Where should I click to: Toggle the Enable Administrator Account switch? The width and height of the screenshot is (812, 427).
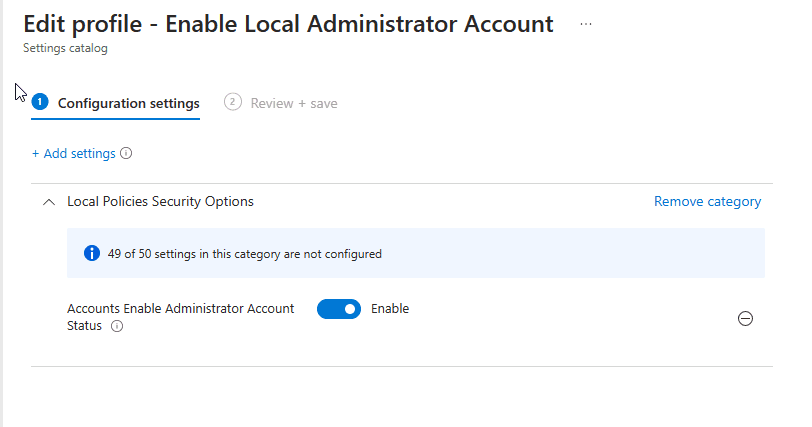338,309
